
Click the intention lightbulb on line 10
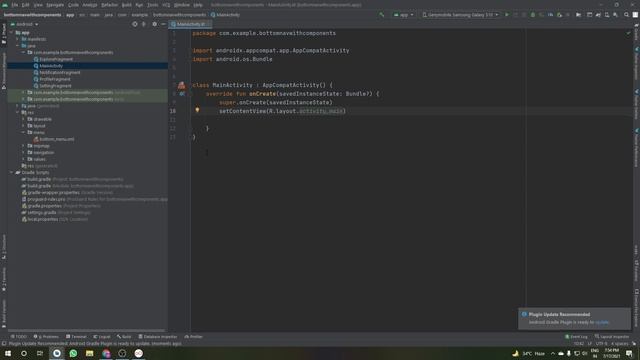pos(197,110)
